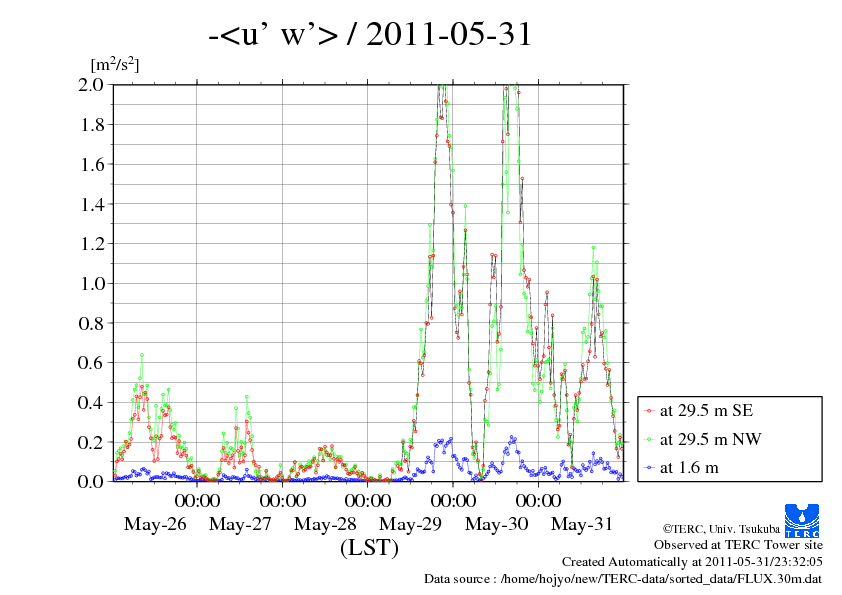Click the blue legend marker for 1.6 m

click(x=649, y=468)
